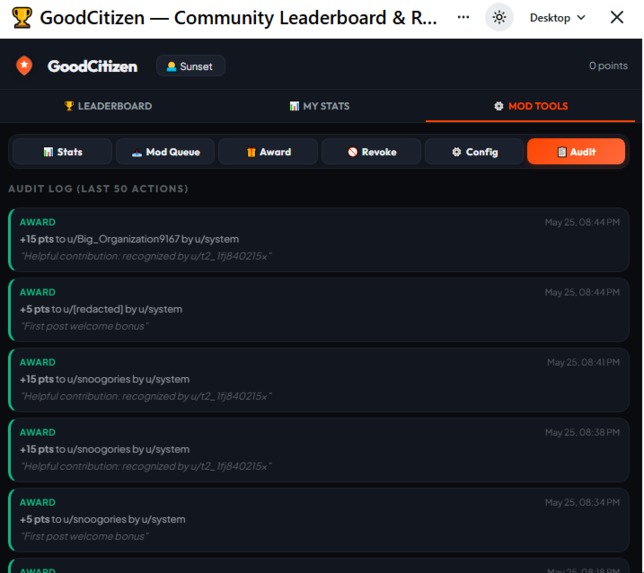Toggle the light/dark theme sun button
644x573 pixels.
tap(499, 18)
